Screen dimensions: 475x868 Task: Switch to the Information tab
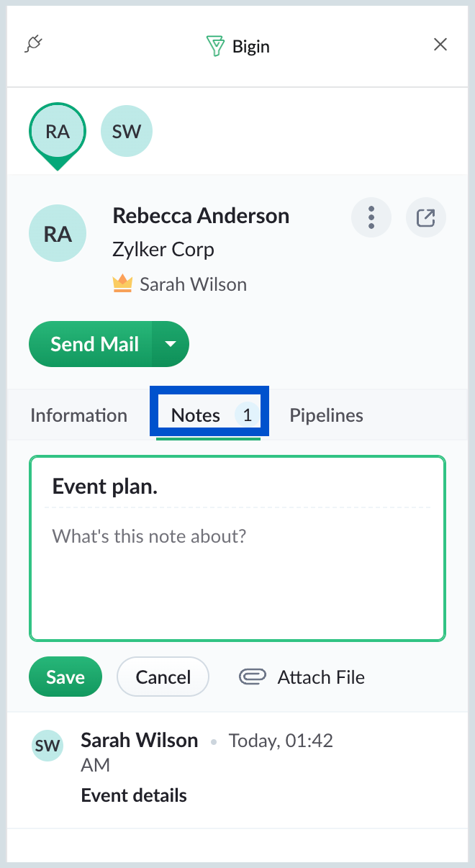[79, 415]
